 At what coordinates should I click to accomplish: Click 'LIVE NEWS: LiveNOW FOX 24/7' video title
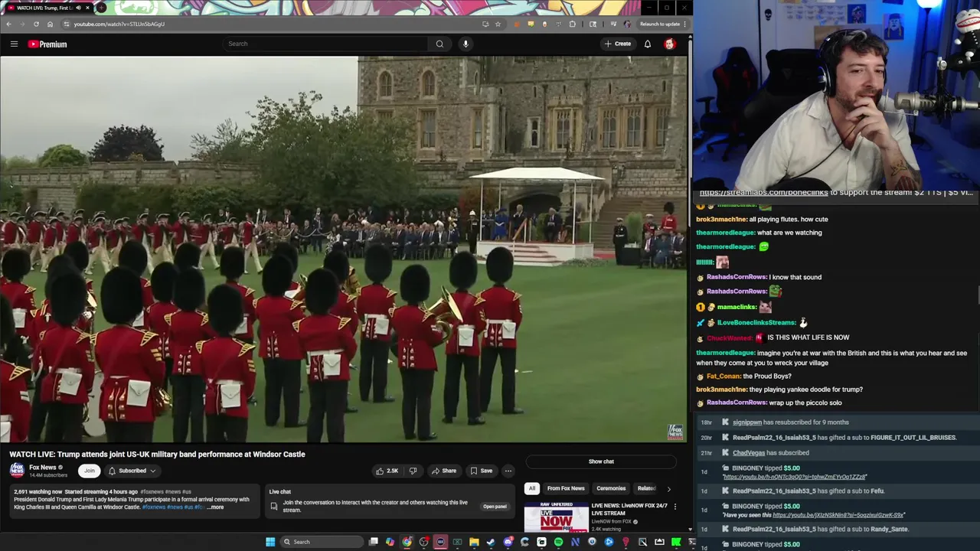pyautogui.click(x=629, y=510)
